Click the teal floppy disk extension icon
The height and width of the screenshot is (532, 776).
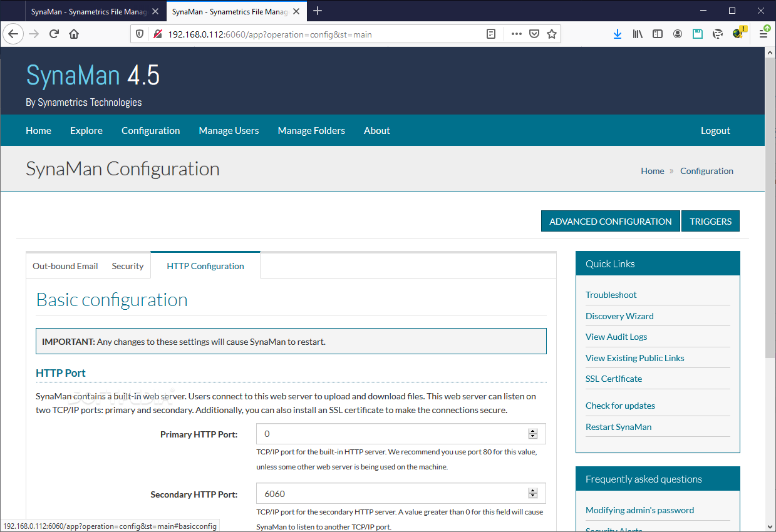[698, 34]
